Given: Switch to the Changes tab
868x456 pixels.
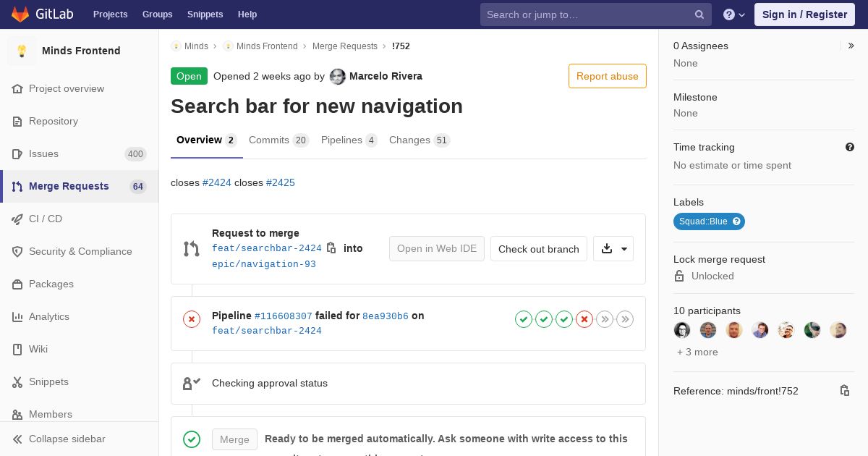Looking at the screenshot, I should click(x=420, y=140).
